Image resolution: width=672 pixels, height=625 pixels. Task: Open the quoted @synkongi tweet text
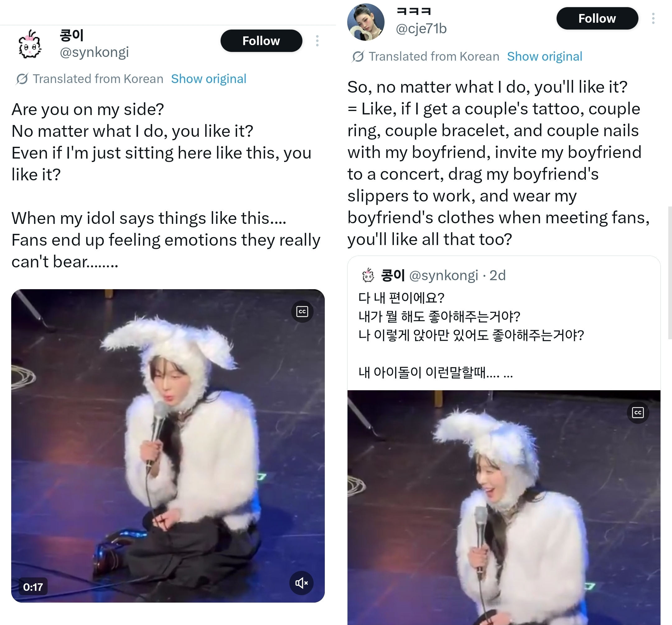[471, 335]
